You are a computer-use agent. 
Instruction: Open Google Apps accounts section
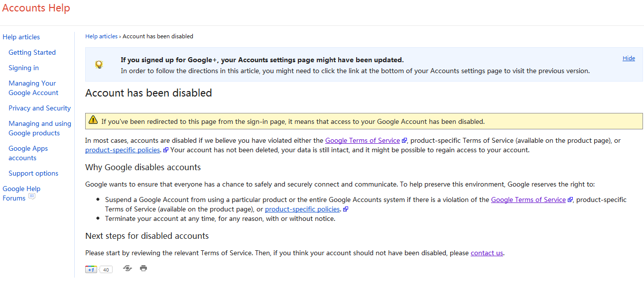pyautogui.click(x=28, y=153)
